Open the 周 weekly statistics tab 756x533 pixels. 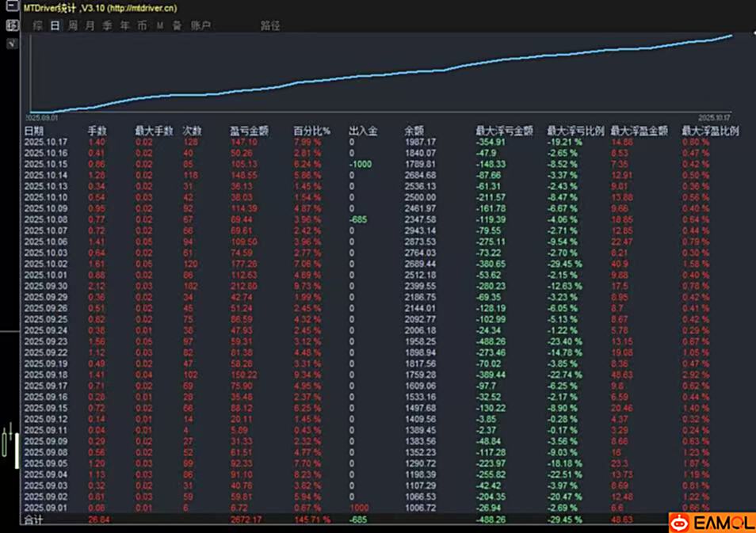point(72,25)
